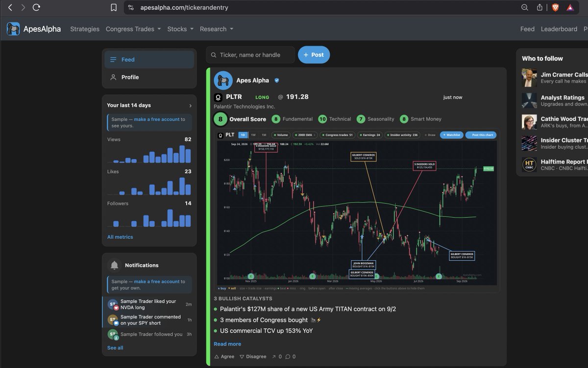588x368 pixels.
Task: Click the Technical score 10 badge
Action: pos(322,119)
